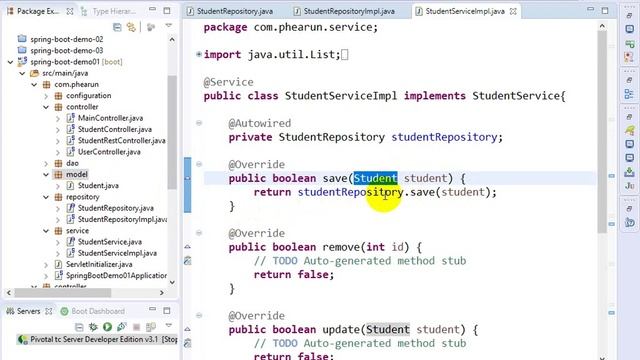Click Publish to server icon

[151, 327]
